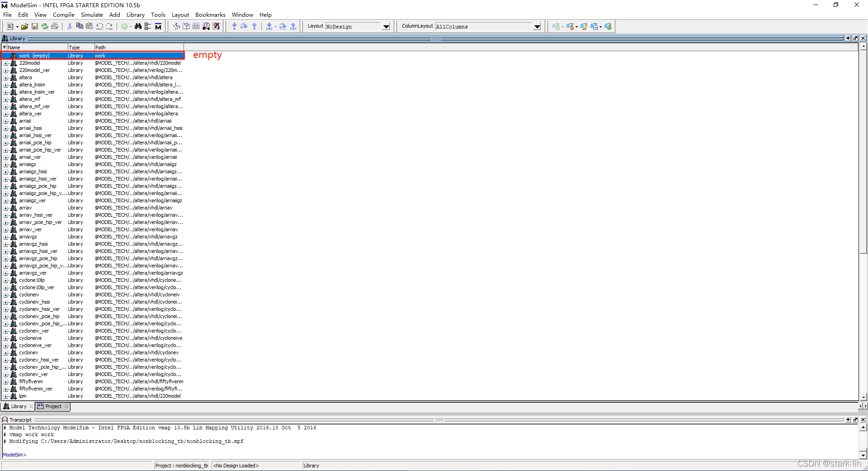
Task: Select the altera_lnsim library row
Action: coord(93,85)
